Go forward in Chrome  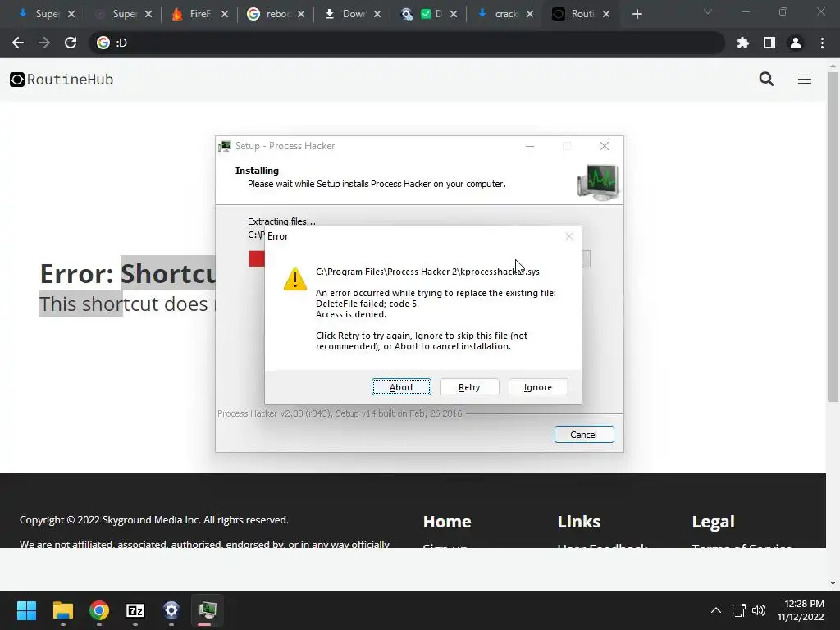pos(44,43)
